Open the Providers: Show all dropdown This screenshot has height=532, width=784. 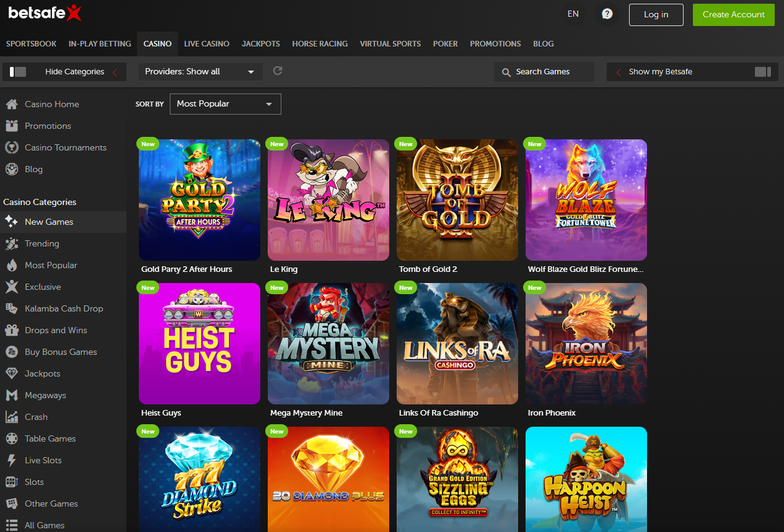coord(200,72)
